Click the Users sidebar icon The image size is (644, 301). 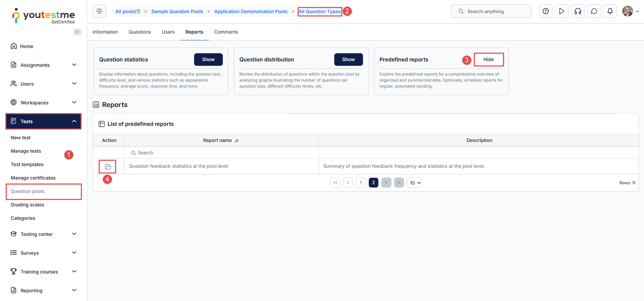click(14, 84)
